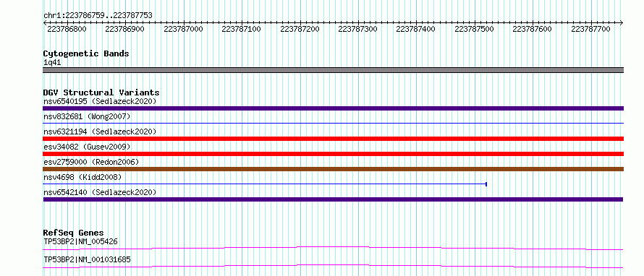Open the esv2759000 (Redon2006) label

(91, 162)
